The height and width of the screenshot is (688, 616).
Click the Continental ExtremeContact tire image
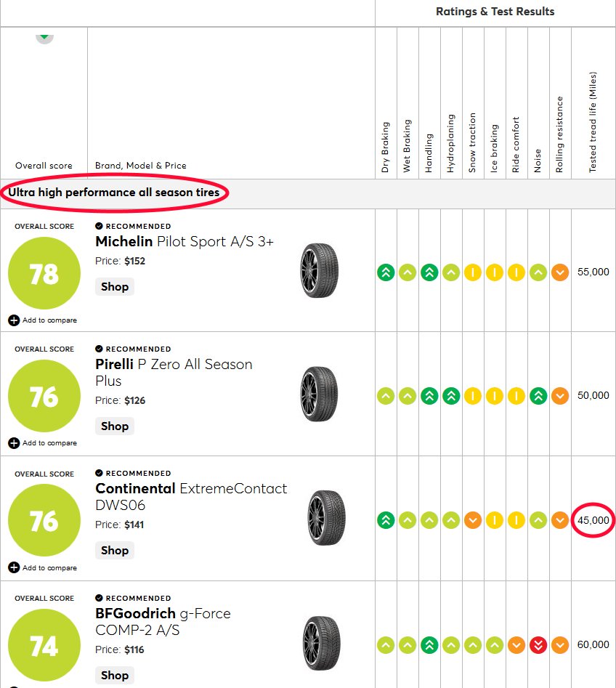click(x=326, y=518)
